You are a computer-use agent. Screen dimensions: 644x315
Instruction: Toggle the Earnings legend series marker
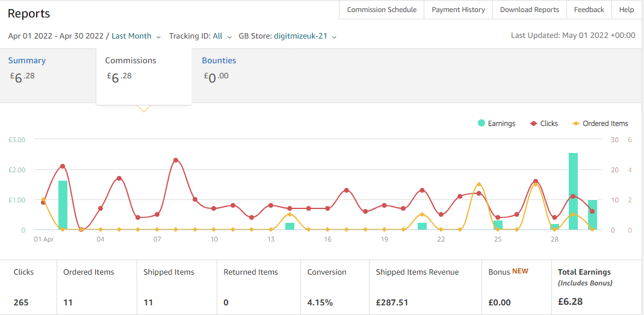pyautogui.click(x=481, y=123)
